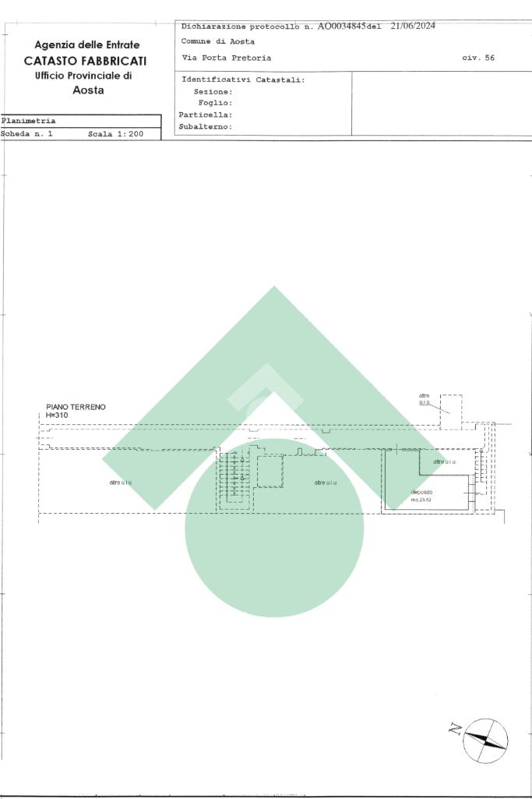
Task: Select 'Aosta' under Ufficio Provinciale di
Action: [88, 90]
